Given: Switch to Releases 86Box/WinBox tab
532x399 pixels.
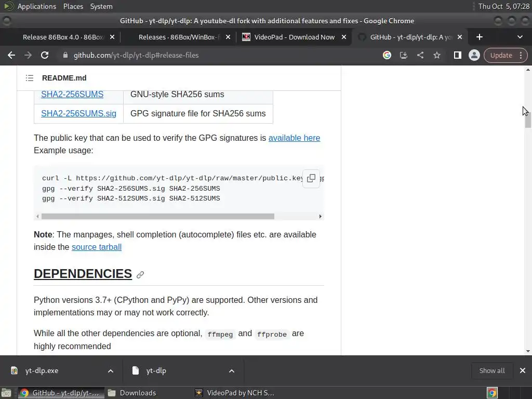Looking at the screenshot, I should tap(179, 37).
